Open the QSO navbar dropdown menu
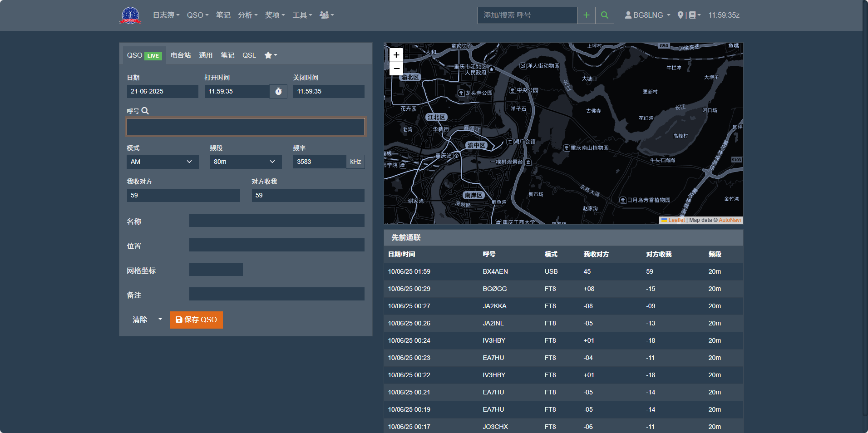The image size is (868, 433). point(197,15)
